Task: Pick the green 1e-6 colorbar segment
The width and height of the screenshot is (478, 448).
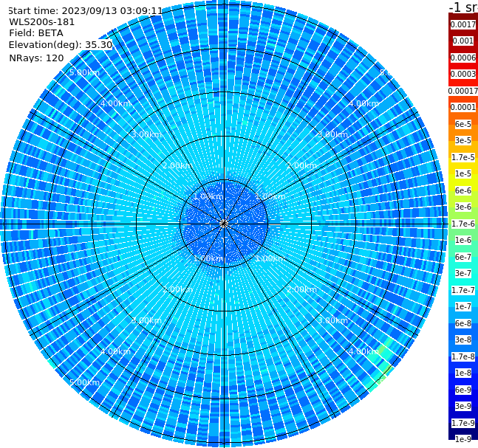Action: point(463,240)
